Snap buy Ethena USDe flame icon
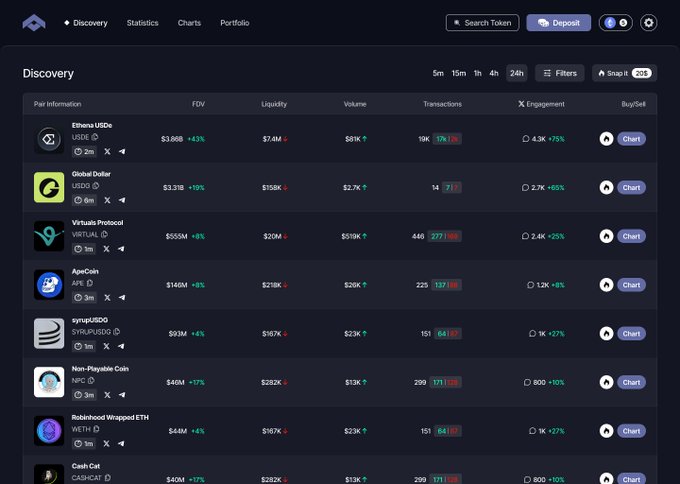The height and width of the screenshot is (484, 680). (x=606, y=139)
